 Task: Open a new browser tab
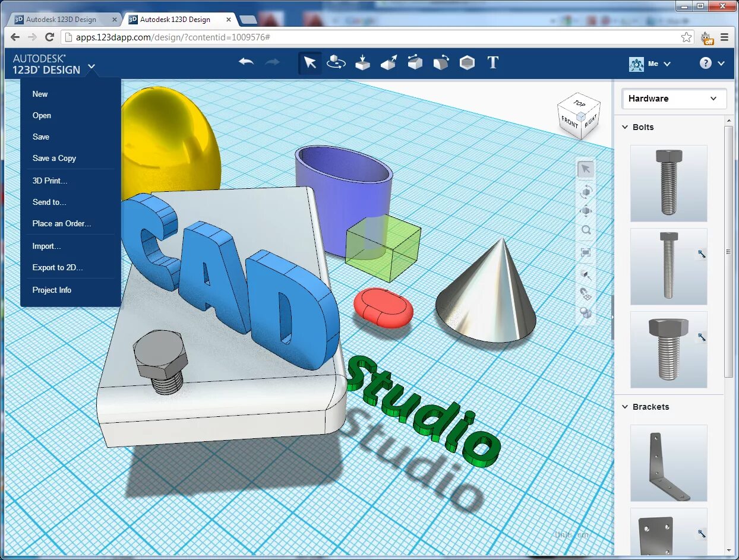pyautogui.click(x=248, y=20)
